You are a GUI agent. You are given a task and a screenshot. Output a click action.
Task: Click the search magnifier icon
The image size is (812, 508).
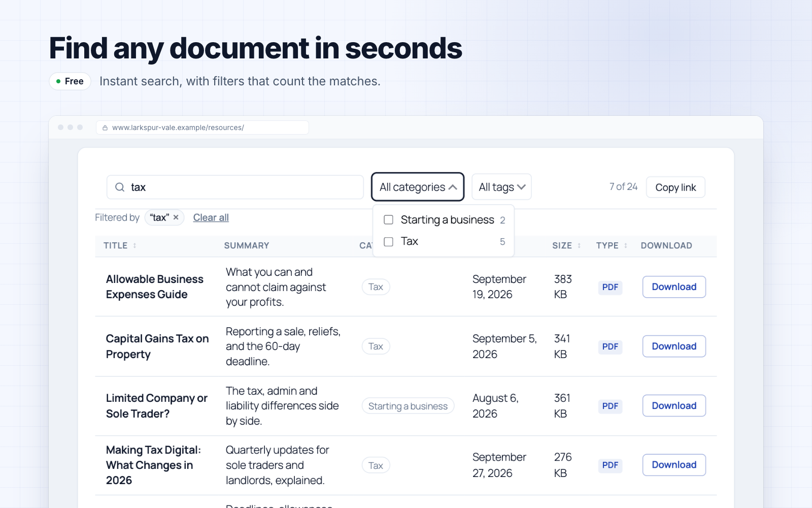[x=120, y=187]
